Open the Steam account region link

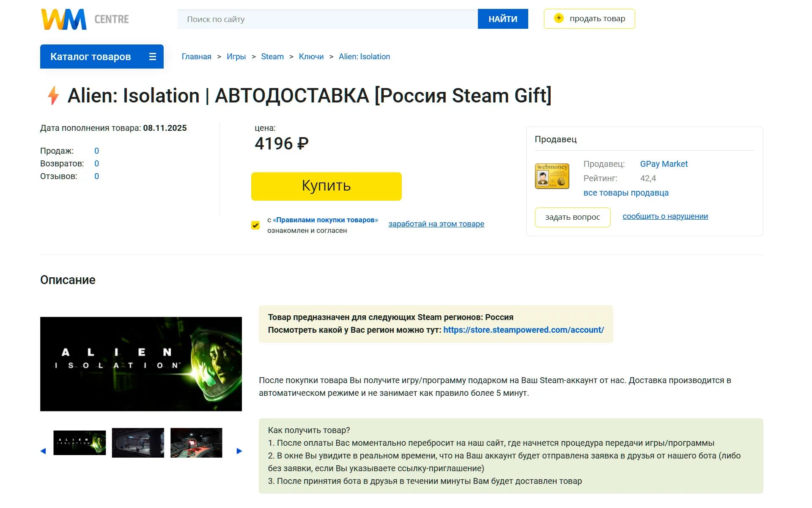point(523,330)
